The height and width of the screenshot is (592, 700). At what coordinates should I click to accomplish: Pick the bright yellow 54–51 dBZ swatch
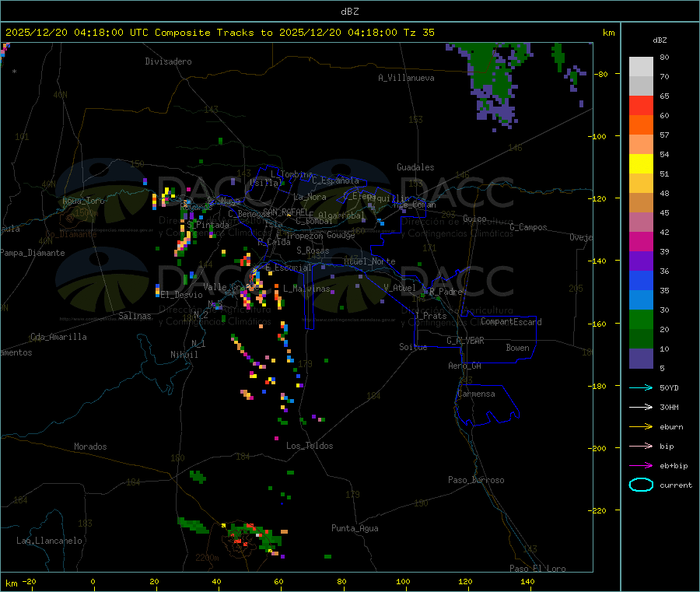(641, 164)
